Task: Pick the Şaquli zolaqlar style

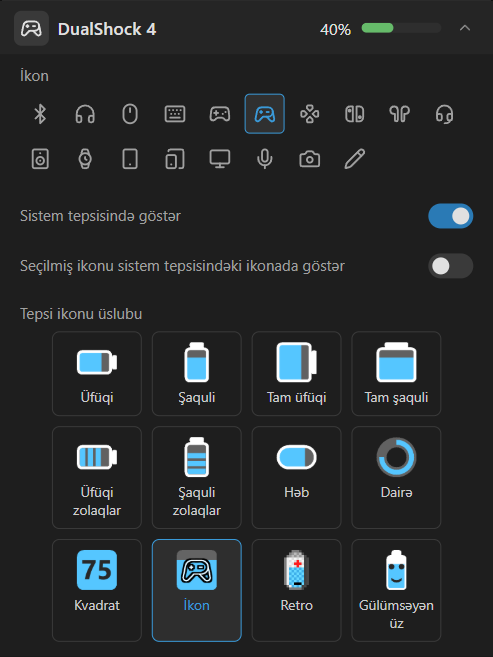Action: click(x=196, y=477)
